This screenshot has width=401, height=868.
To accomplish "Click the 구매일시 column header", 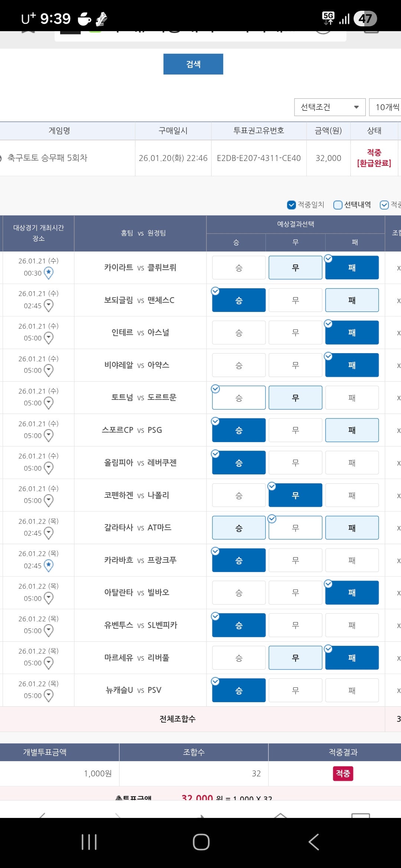I will pos(173,131).
